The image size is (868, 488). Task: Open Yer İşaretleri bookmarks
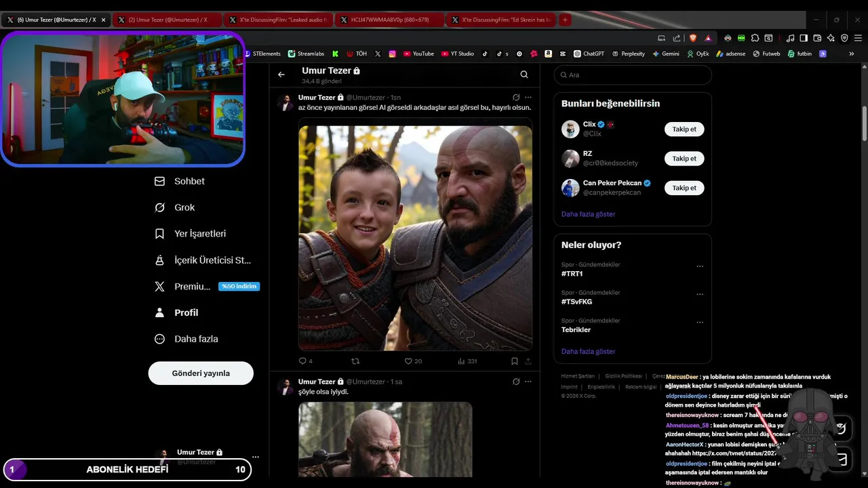coord(191,234)
